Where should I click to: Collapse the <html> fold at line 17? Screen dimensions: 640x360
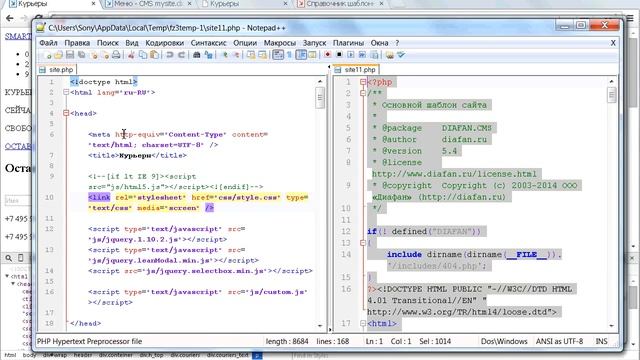[x=363, y=323]
